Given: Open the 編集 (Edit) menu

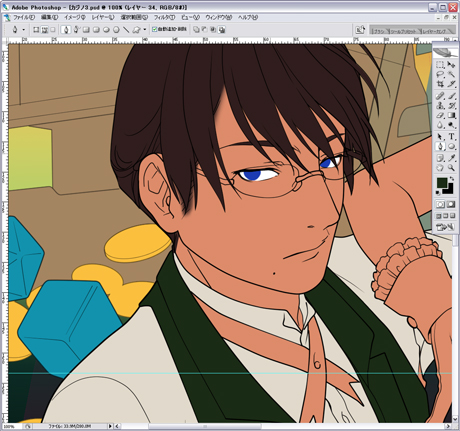Looking at the screenshot, I should pyautogui.click(x=49, y=17).
